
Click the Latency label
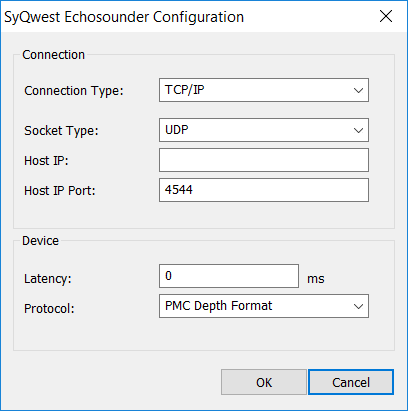coord(48,279)
